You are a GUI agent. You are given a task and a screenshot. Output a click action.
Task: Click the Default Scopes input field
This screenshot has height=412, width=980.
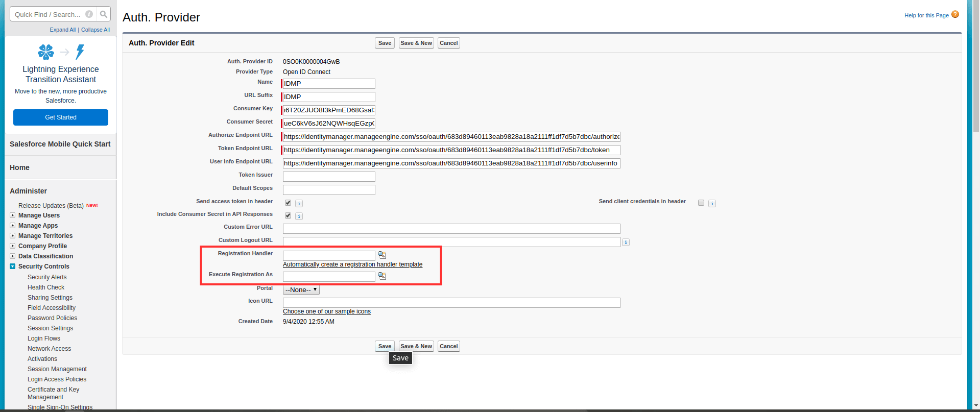tap(329, 190)
